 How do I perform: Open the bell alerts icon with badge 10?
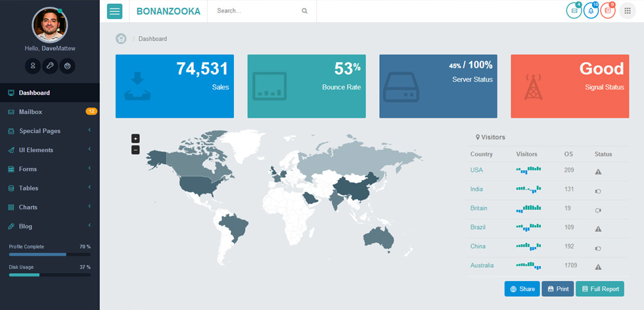(591, 11)
